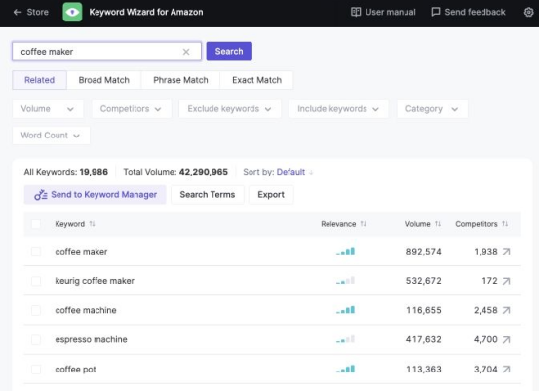This screenshot has width=540, height=392.
Task: Click relevance bars for coffee maker row
Action: tap(345, 252)
